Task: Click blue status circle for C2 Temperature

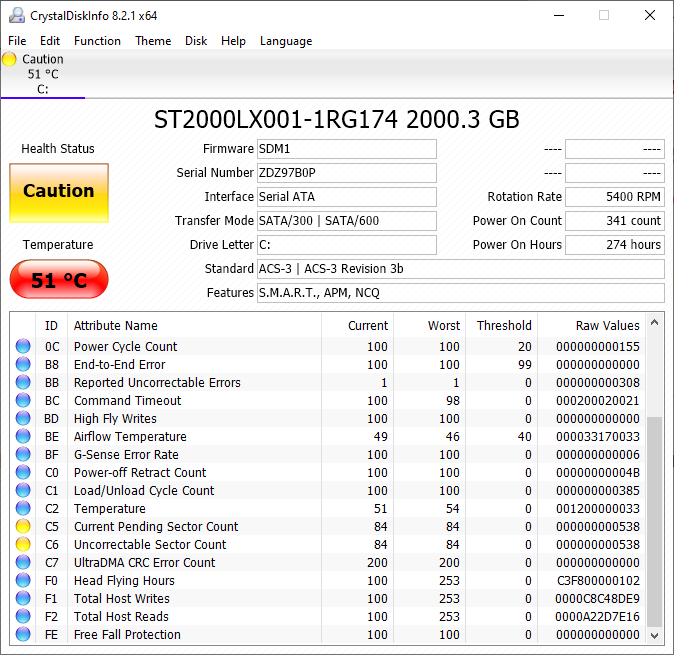Action: pos(23,508)
